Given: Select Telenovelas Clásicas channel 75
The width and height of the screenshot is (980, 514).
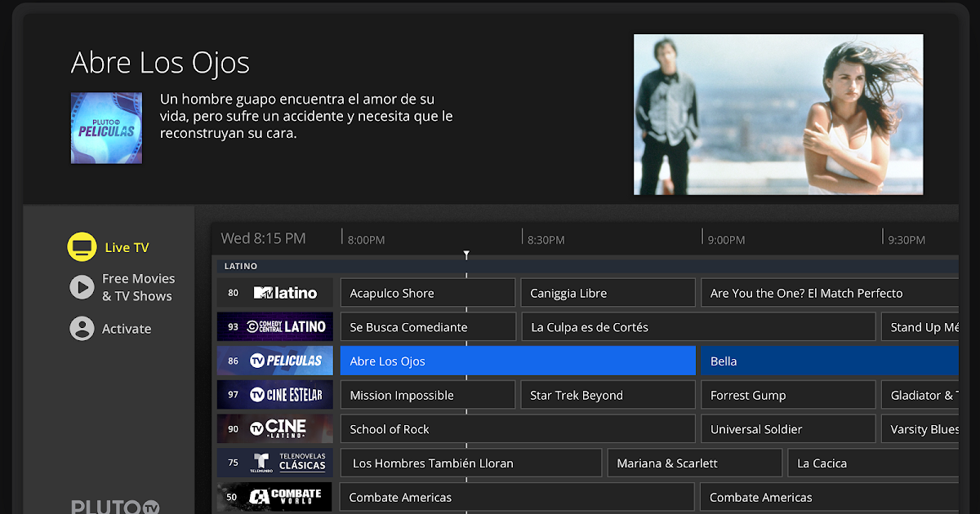Looking at the screenshot, I should tap(275, 463).
